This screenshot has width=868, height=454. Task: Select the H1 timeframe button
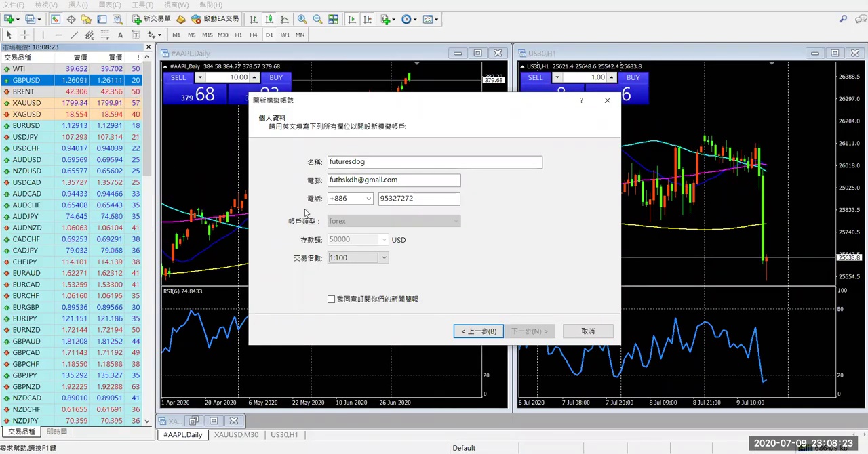point(238,35)
